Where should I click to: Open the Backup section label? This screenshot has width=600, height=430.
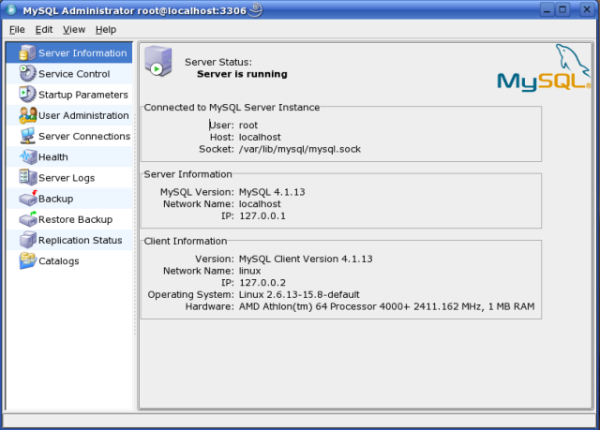(55, 199)
